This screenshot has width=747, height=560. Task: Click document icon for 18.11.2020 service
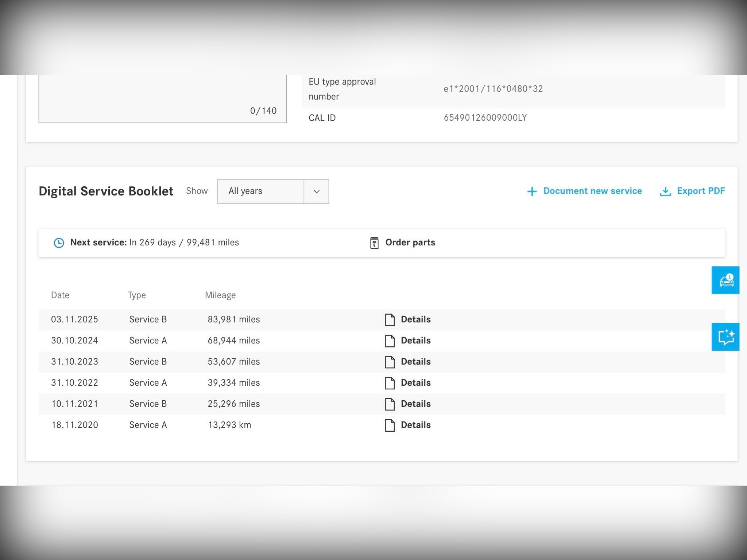click(390, 425)
